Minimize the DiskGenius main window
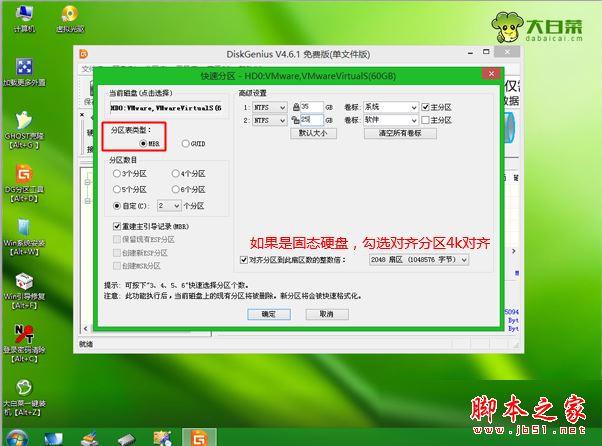This screenshot has height=446, width=602. pyautogui.click(x=470, y=53)
